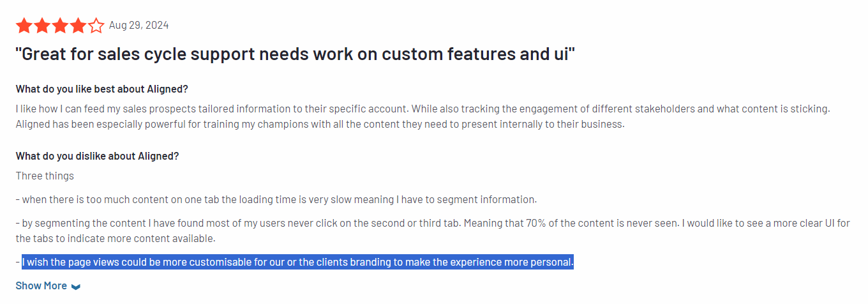Screen dimensions: 868x304
Task: Open the review title about sales cycle support
Action: (296, 54)
